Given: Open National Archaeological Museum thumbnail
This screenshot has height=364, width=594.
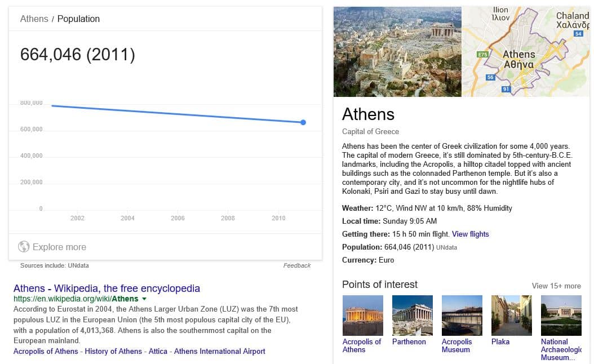Looking at the screenshot, I should pyautogui.click(x=561, y=316).
